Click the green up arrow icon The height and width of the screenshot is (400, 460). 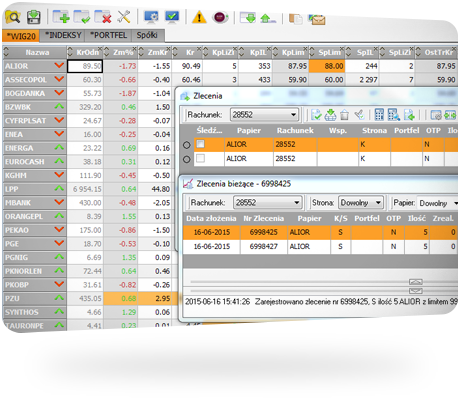[x=268, y=18]
